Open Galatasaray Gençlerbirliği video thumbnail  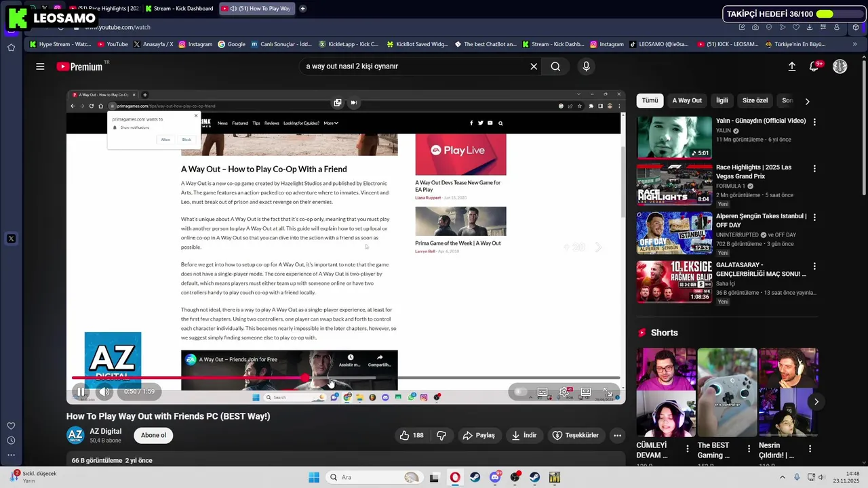click(x=674, y=282)
